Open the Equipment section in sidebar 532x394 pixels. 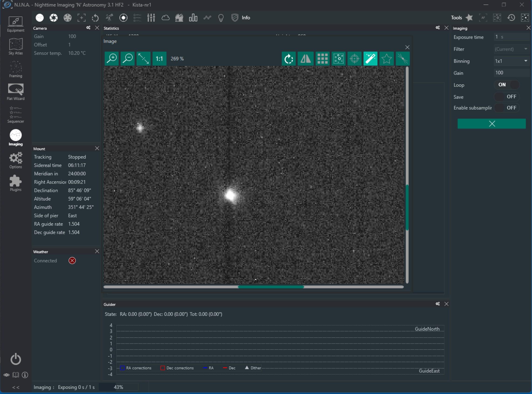tap(16, 24)
